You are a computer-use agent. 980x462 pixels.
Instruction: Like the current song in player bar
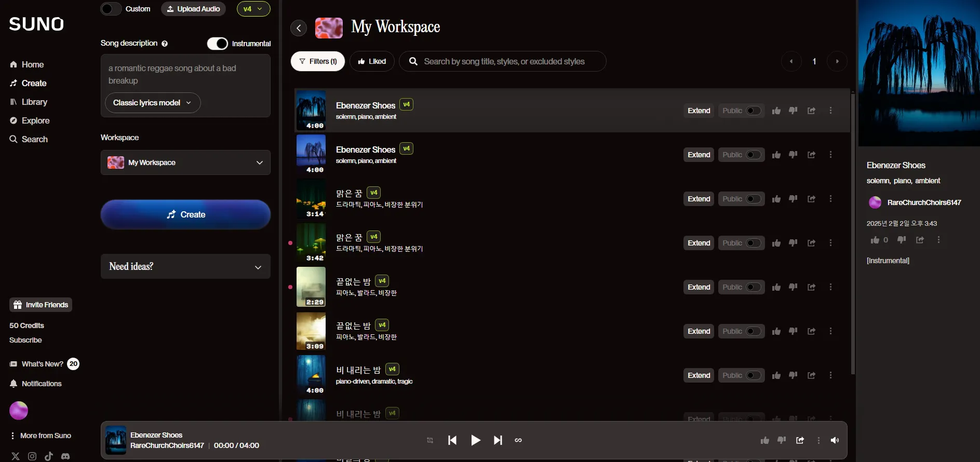[x=765, y=440]
